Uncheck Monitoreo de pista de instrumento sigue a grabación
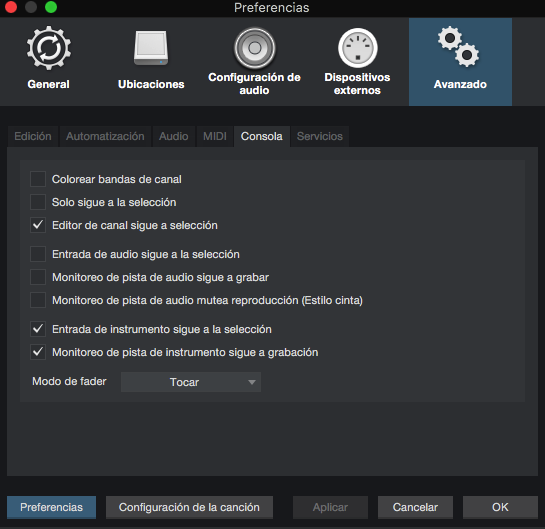This screenshot has width=545, height=529. 38,352
